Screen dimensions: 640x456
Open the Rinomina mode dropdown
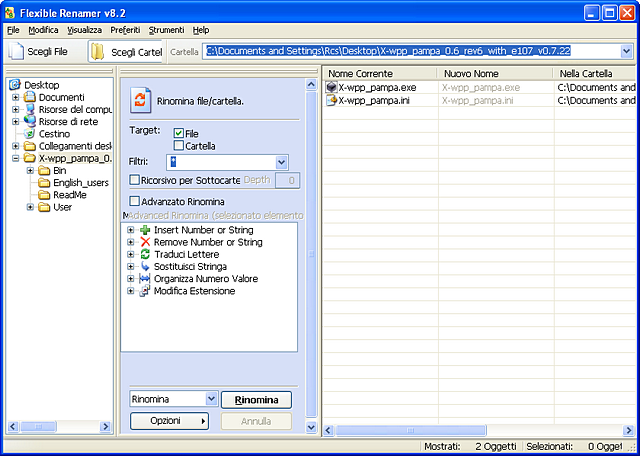pyautogui.click(x=211, y=399)
